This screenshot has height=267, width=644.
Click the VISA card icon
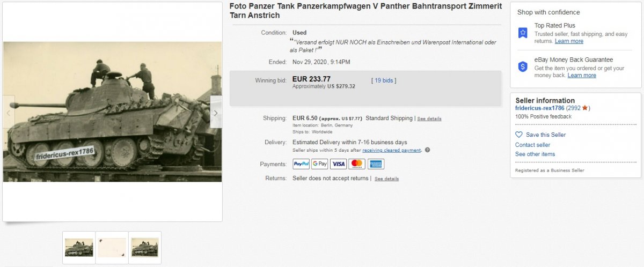pyautogui.click(x=338, y=164)
